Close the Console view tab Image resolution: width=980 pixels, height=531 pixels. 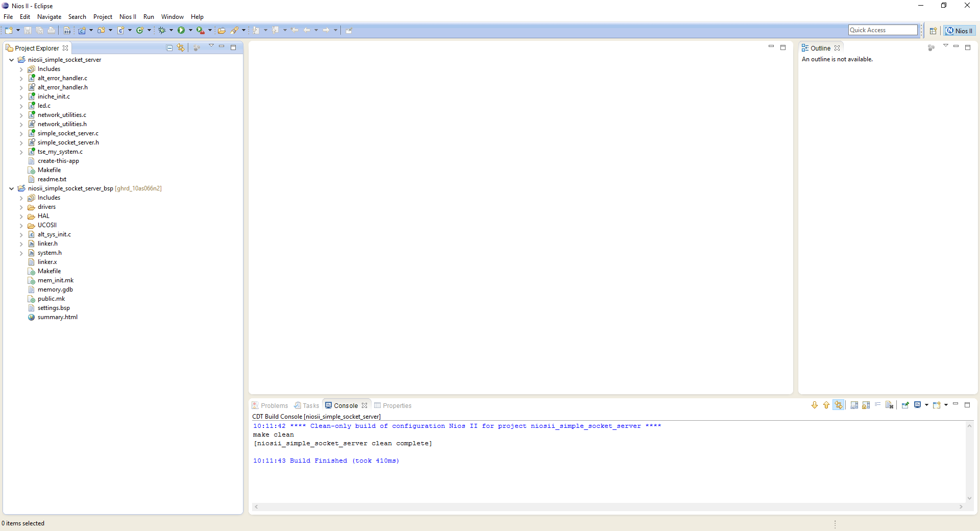click(x=364, y=405)
